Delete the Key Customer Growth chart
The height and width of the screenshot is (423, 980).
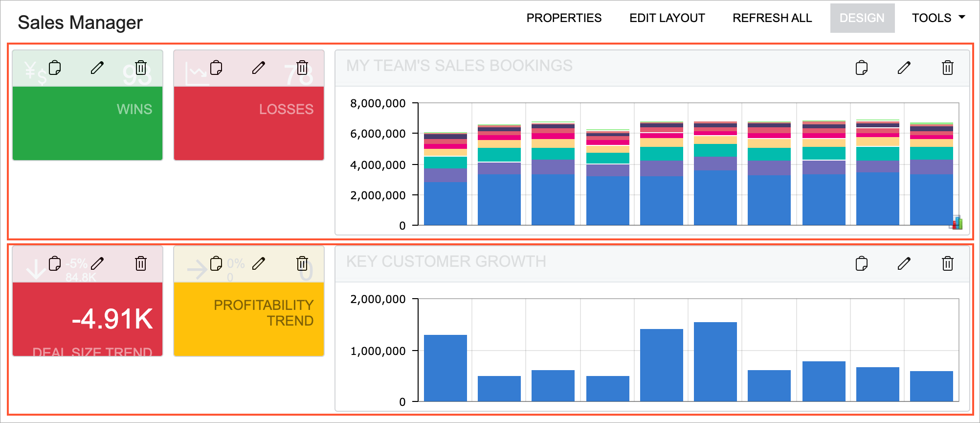(948, 264)
